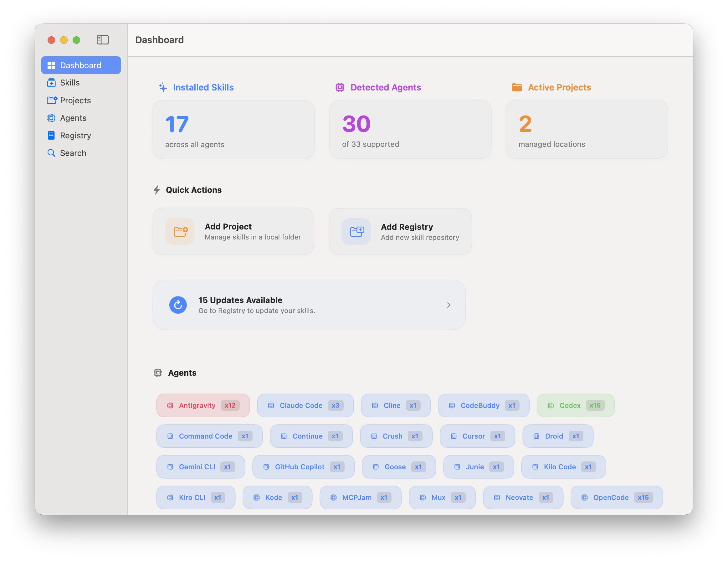Image resolution: width=728 pixels, height=561 pixels.
Task: Click the Registry book sidebar icon
Action: (x=51, y=135)
